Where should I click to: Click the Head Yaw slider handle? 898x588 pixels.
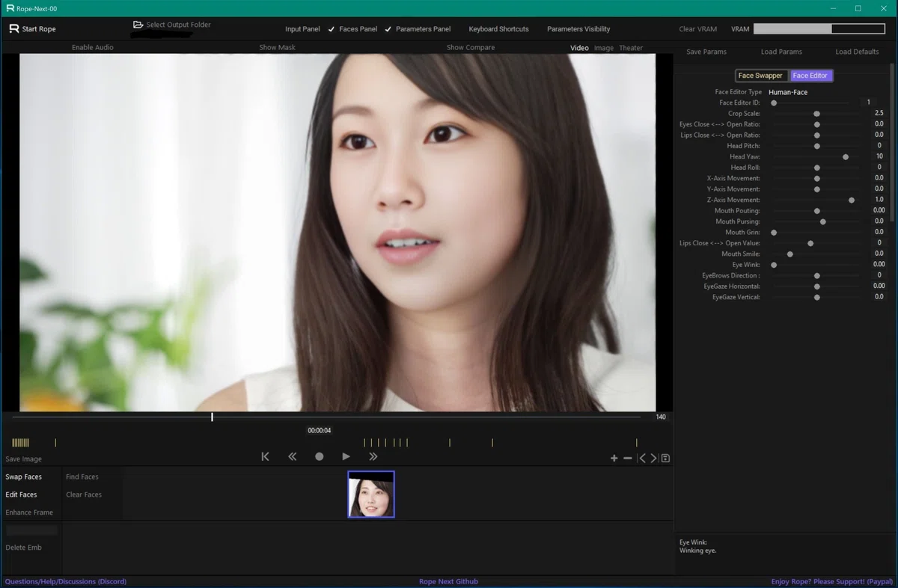846,157
